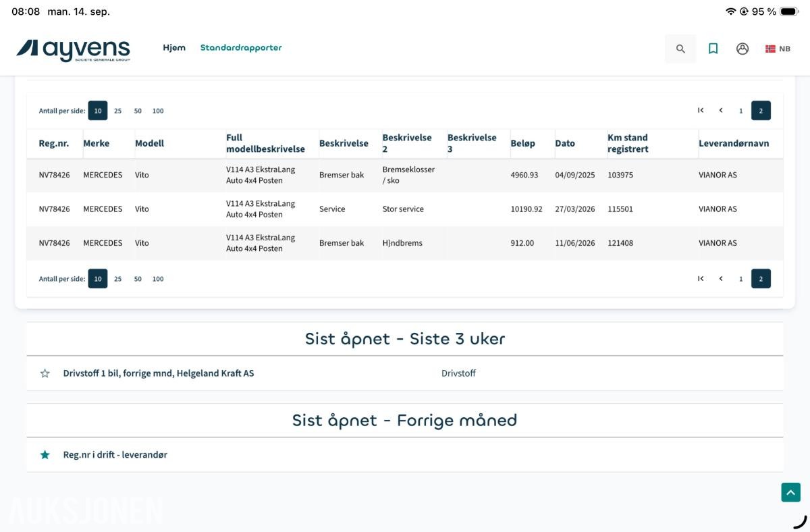Set 100 rows per page, top selector
This screenshot has height=532, width=810.
pyautogui.click(x=158, y=111)
